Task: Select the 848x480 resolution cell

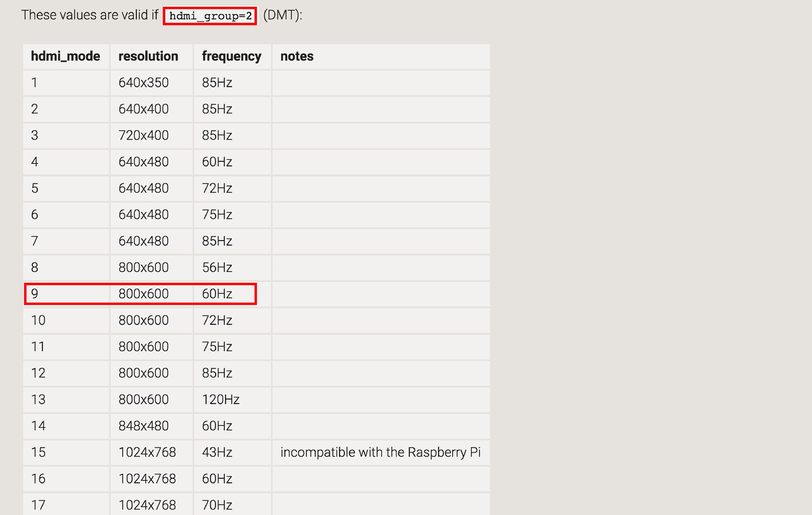Action: pyautogui.click(x=143, y=426)
